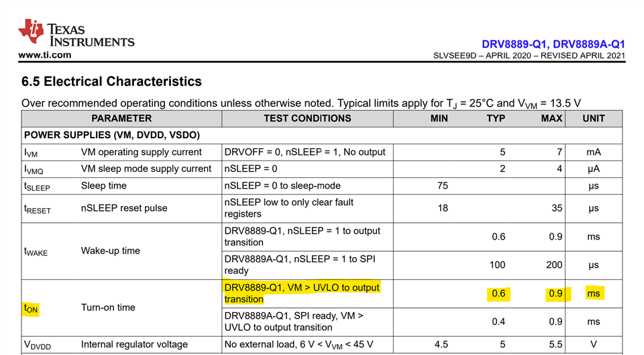The width and height of the screenshot is (644, 355).
Task: Select the tRESET parameter symbol
Action: pos(38,209)
